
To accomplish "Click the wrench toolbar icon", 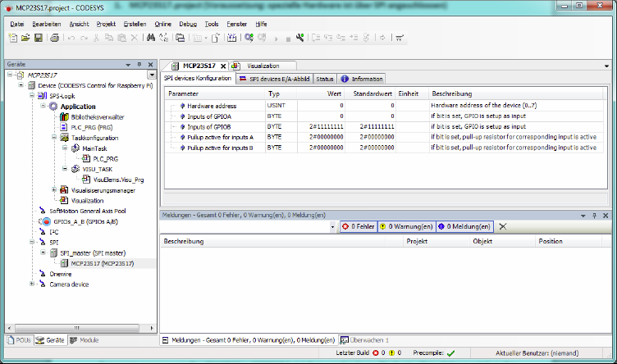I will [x=299, y=38].
